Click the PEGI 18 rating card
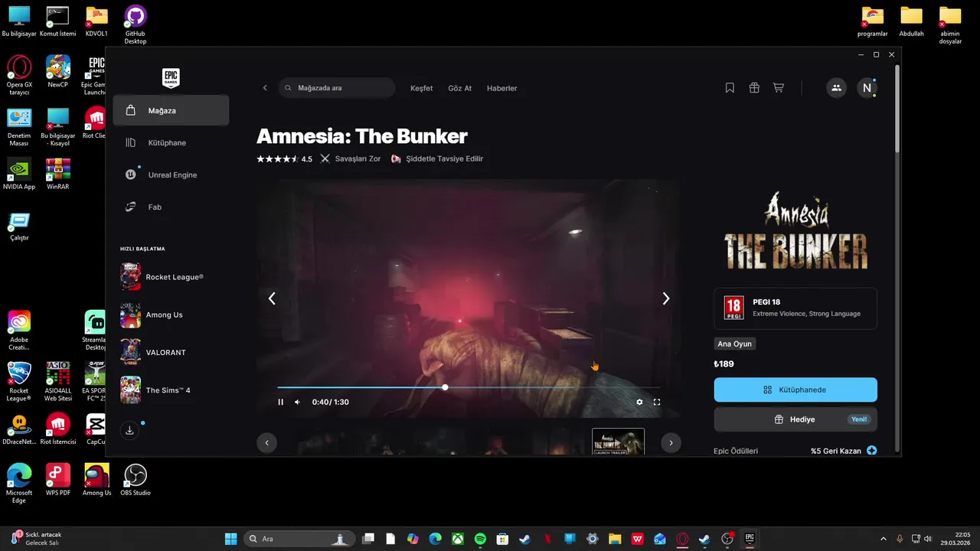The height and width of the screenshot is (551, 980). click(x=795, y=308)
